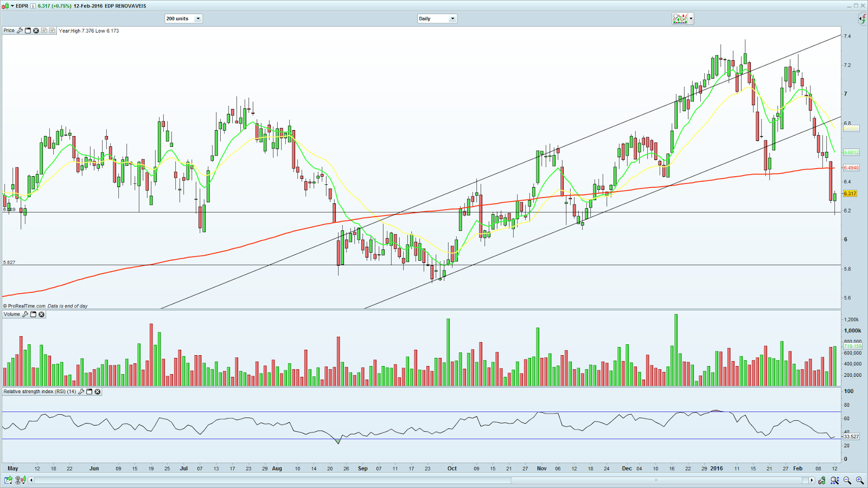Click the bottom-left chart refresh icon
The image size is (868, 488).
tap(8, 480)
